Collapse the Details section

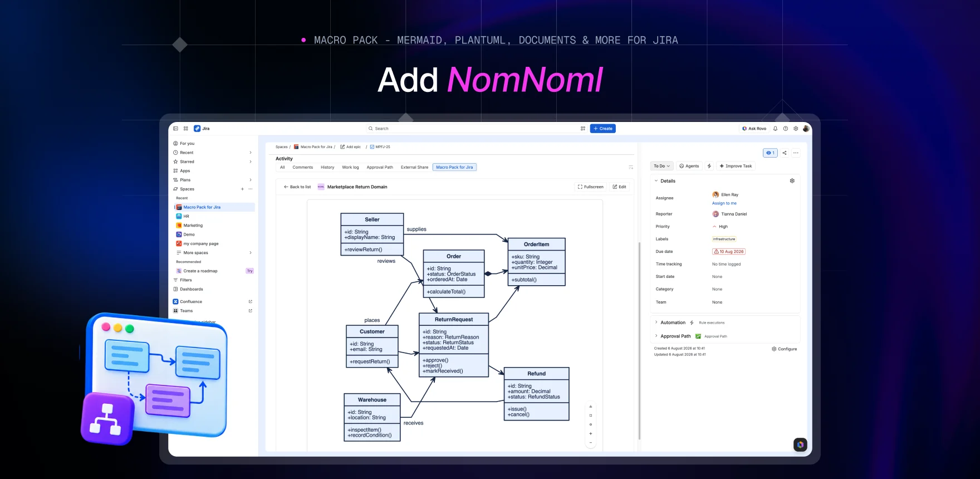[x=656, y=181]
